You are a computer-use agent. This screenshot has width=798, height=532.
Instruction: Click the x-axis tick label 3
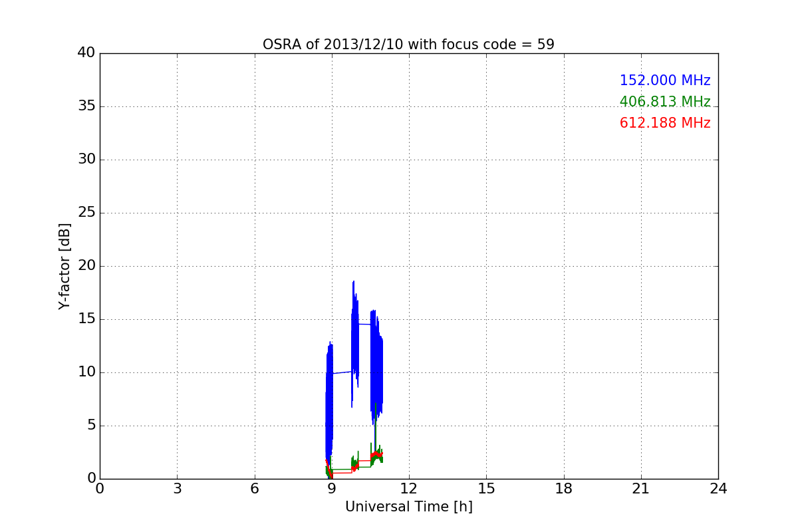coord(177,489)
